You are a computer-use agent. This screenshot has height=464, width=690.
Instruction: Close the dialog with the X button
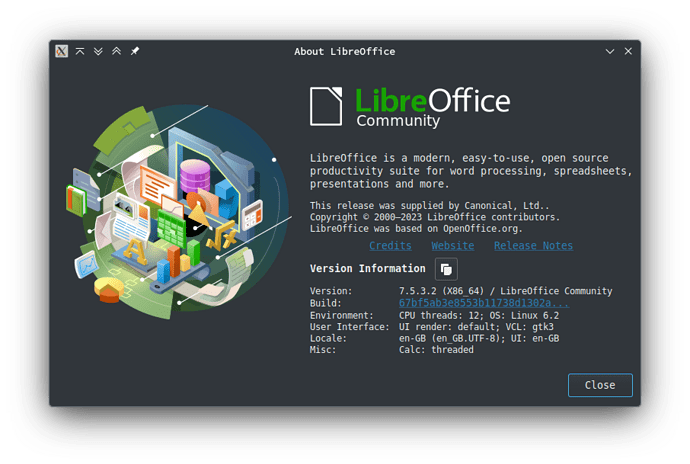628,51
